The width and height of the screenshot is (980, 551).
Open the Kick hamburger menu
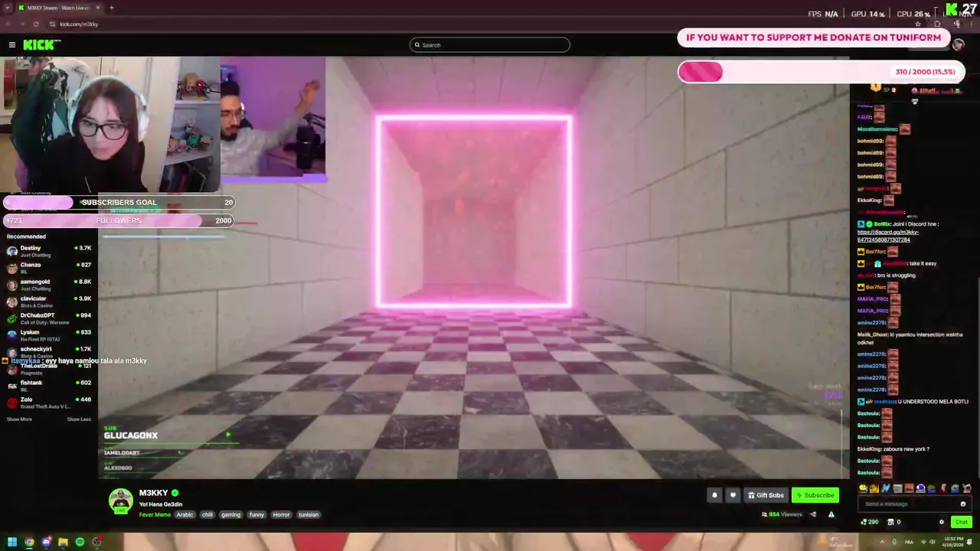[x=12, y=45]
